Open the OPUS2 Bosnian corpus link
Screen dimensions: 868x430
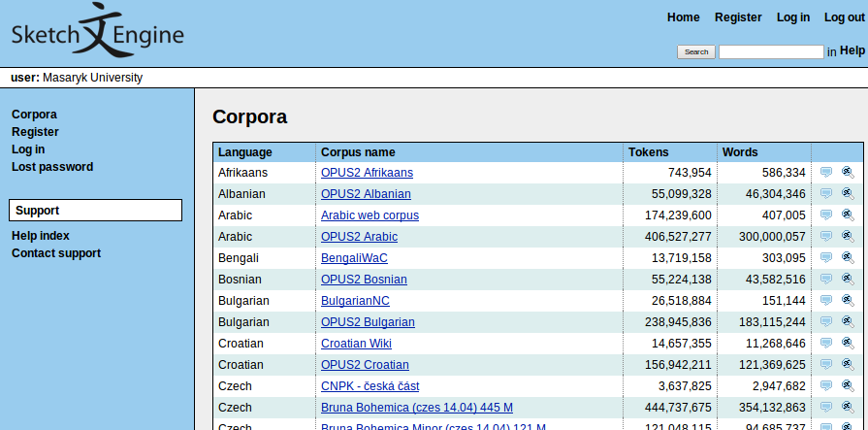click(x=364, y=280)
